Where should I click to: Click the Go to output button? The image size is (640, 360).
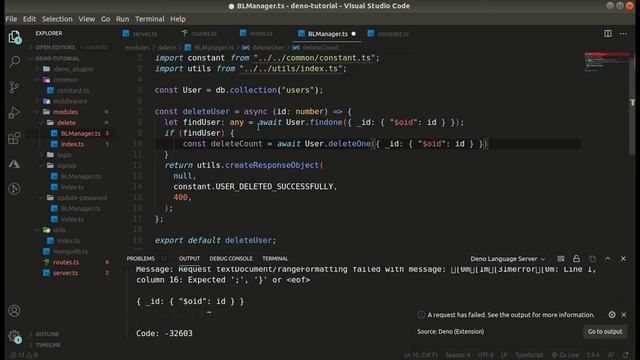tap(605, 332)
